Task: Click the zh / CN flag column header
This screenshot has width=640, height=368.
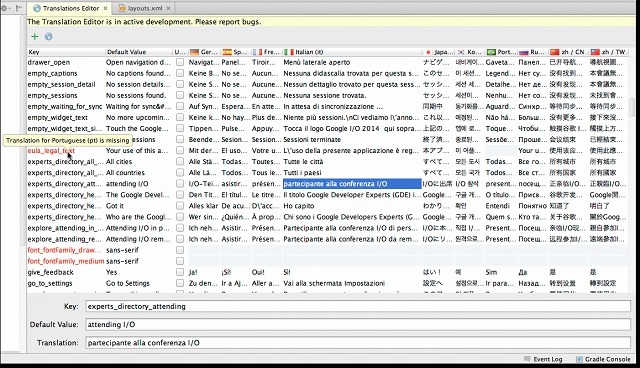Action: pyautogui.click(x=569, y=52)
